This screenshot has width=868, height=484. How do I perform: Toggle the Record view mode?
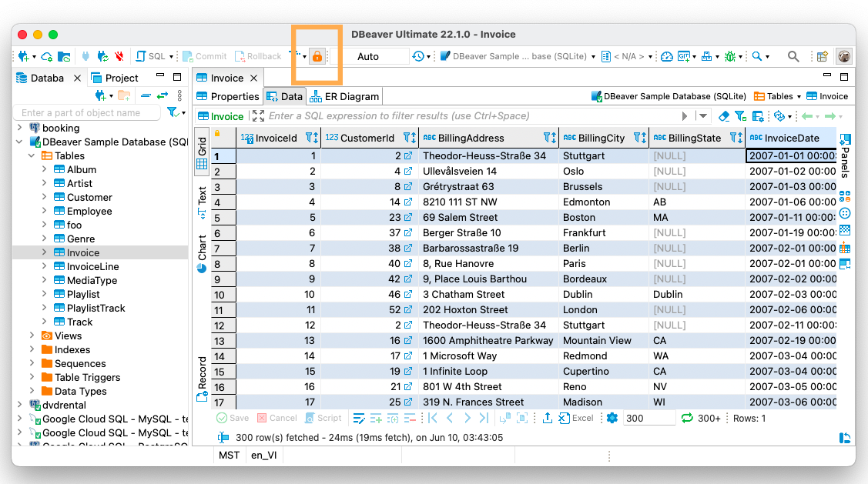202,379
